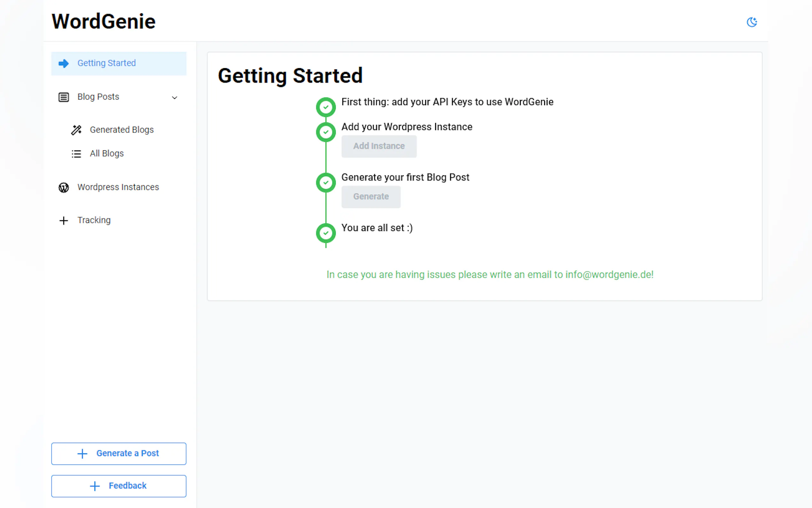Viewport: 812px width, 508px height.
Task: Click the info@wordgenie.de support email text
Action: (x=608, y=274)
